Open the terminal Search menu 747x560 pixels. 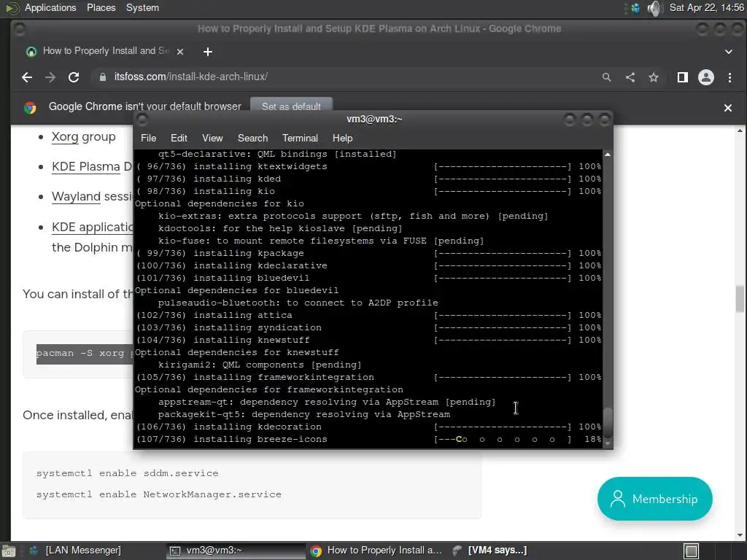(252, 138)
